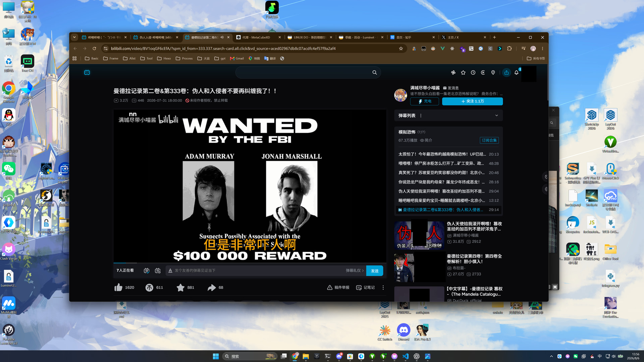
Task: Open more actions menu below the video
Action: (x=383, y=288)
